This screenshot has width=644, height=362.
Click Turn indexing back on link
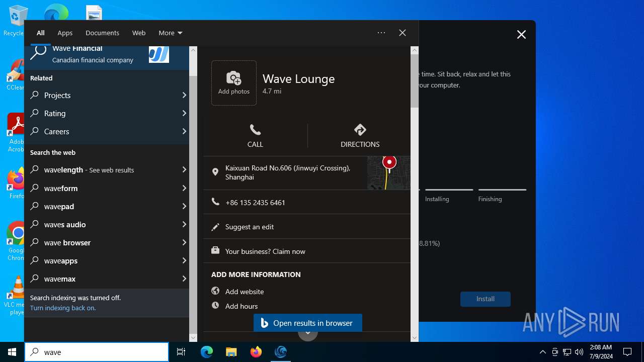click(63, 308)
